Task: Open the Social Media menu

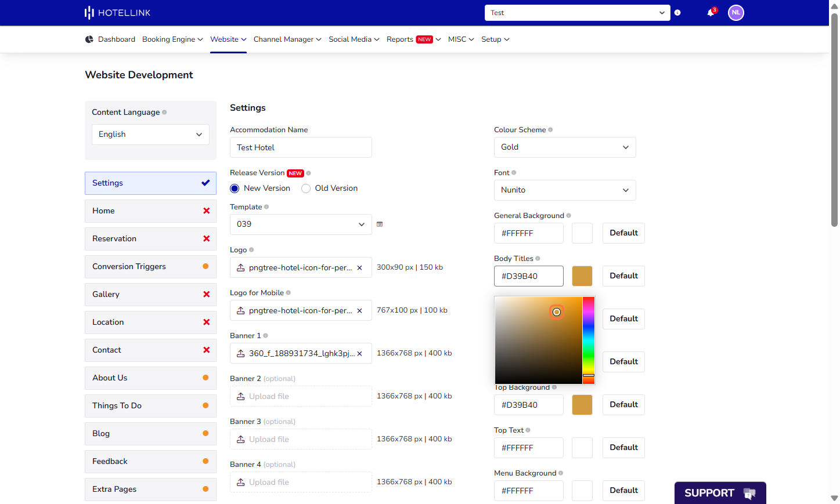Action: 354,39
